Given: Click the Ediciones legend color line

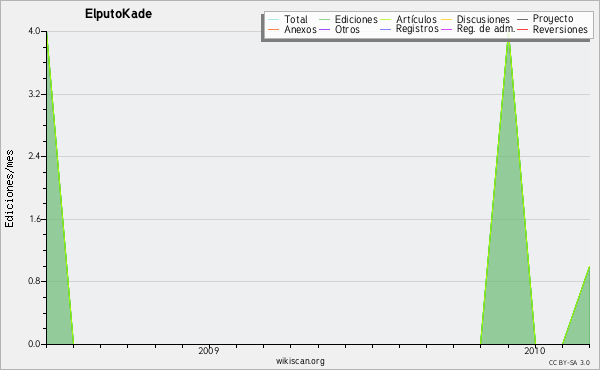Looking at the screenshot, I should (x=324, y=20).
